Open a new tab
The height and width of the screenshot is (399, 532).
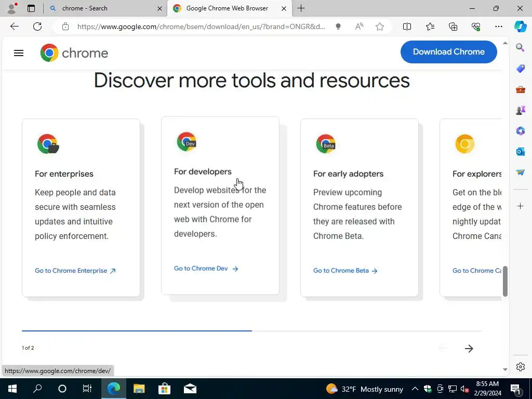(301, 8)
